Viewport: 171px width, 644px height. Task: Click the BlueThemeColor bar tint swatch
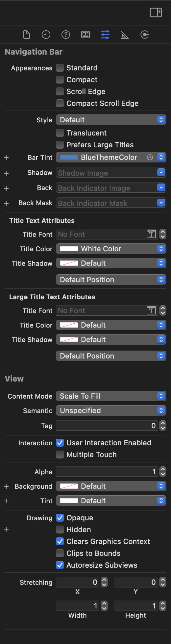coord(69,157)
